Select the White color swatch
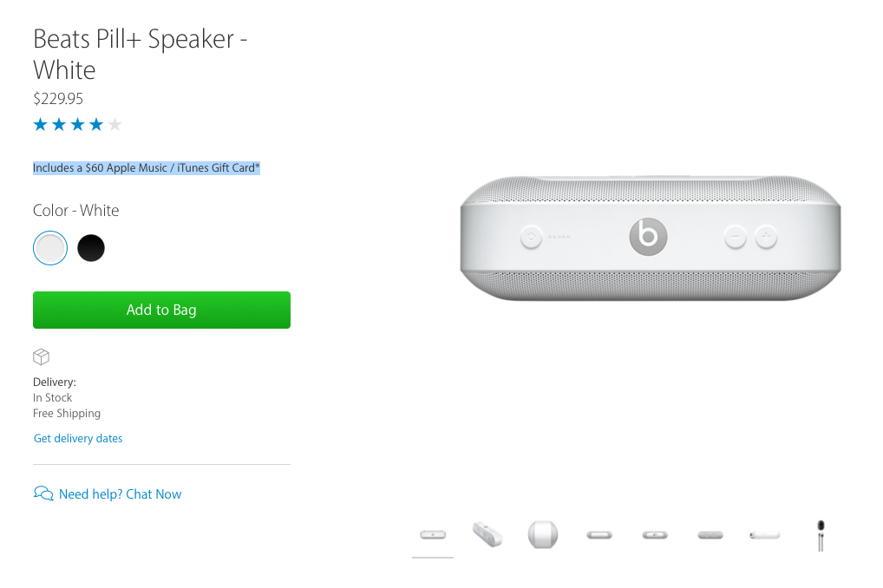 point(50,248)
